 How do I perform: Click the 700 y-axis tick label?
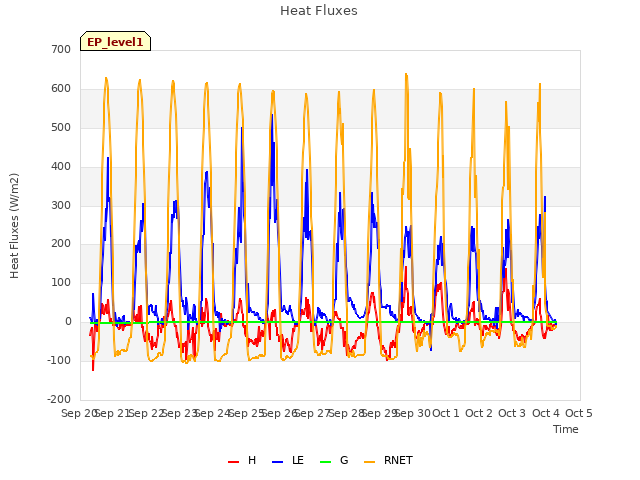coord(61,50)
